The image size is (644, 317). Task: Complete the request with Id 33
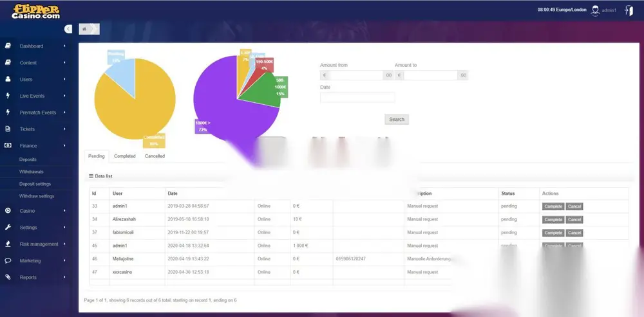pos(553,206)
